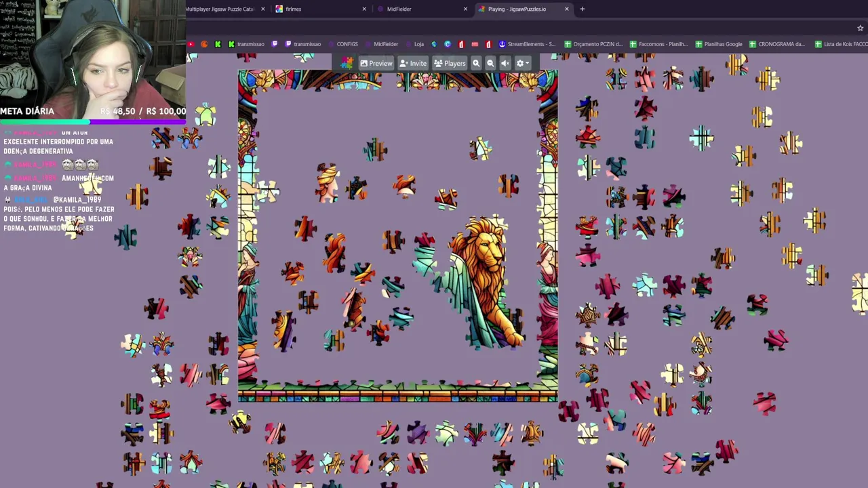Open the Loja bookmark
The image size is (868, 488).
[x=415, y=44]
